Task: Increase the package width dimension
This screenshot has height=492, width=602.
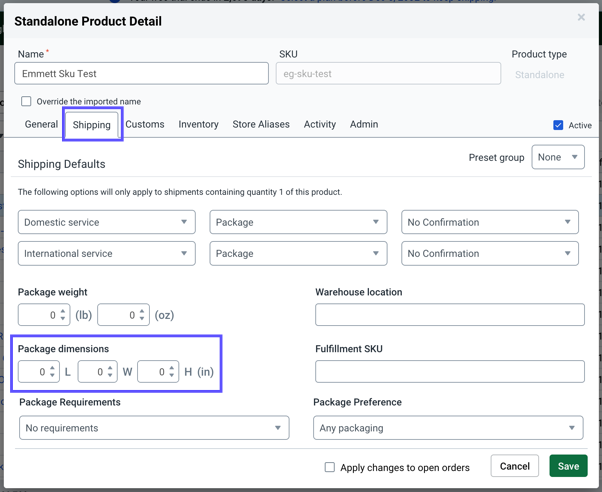Action: pyautogui.click(x=110, y=368)
